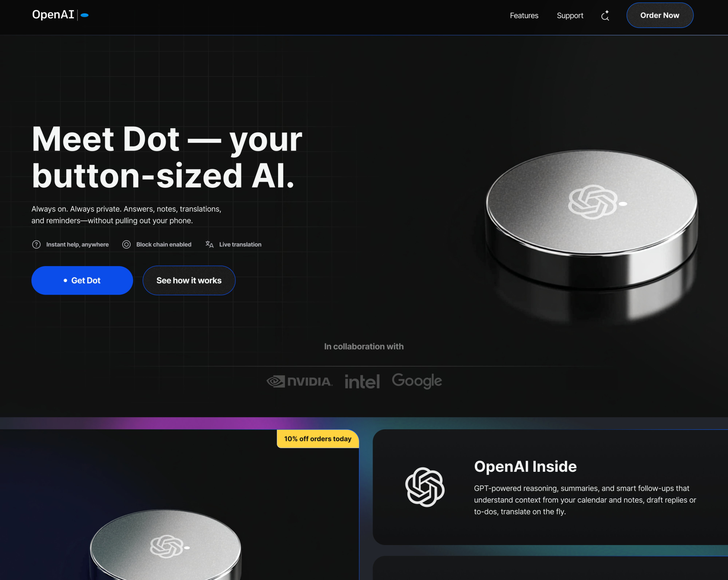
Task: Click the NVIDIA partner logo
Action: pyautogui.click(x=300, y=381)
